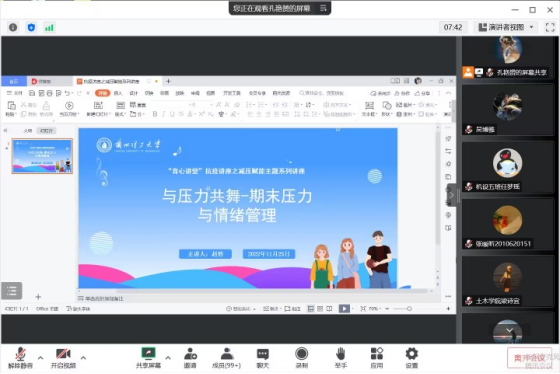This screenshot has height=374, width=560.
Task: Open the screen viewing options menu
Action: (323, 8)
